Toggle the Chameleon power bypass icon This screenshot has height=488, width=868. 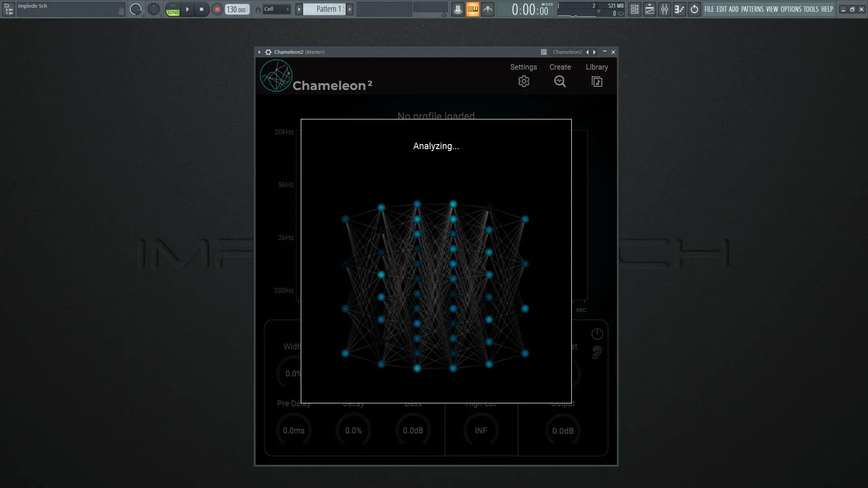(597, 334)
